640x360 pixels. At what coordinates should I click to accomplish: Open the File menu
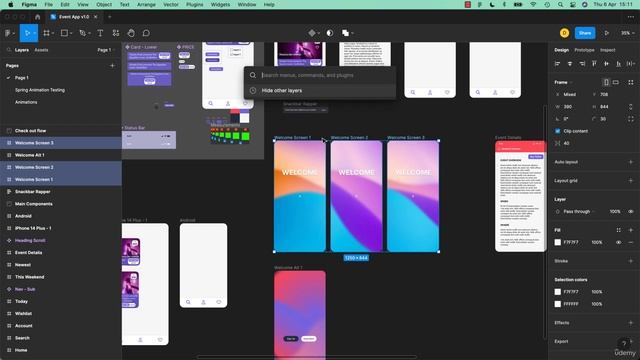tap(49, 4)
